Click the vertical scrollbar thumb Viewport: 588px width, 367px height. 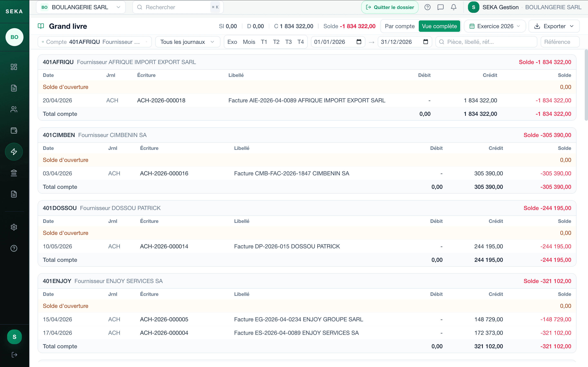click(x=586, y=85)
